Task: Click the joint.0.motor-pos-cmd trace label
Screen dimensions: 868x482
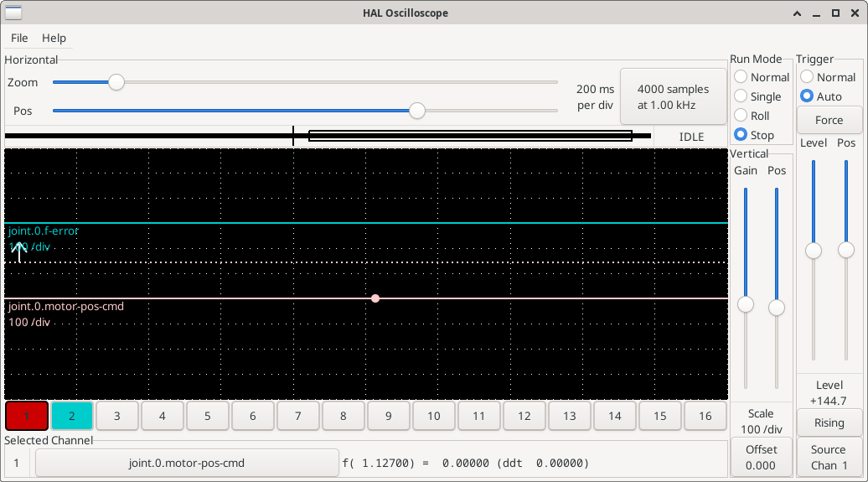Action: [66, 306]
